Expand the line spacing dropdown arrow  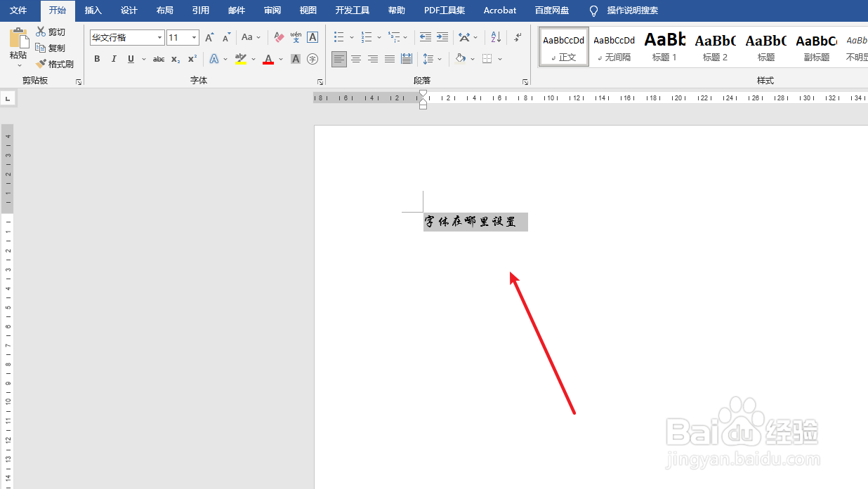[440, 59]
